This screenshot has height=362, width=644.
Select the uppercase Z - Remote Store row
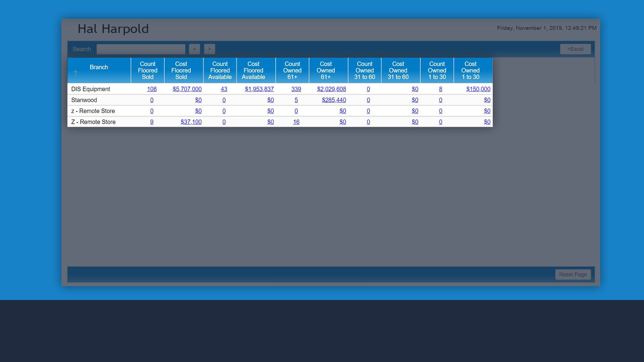click(x=280, y=122)
